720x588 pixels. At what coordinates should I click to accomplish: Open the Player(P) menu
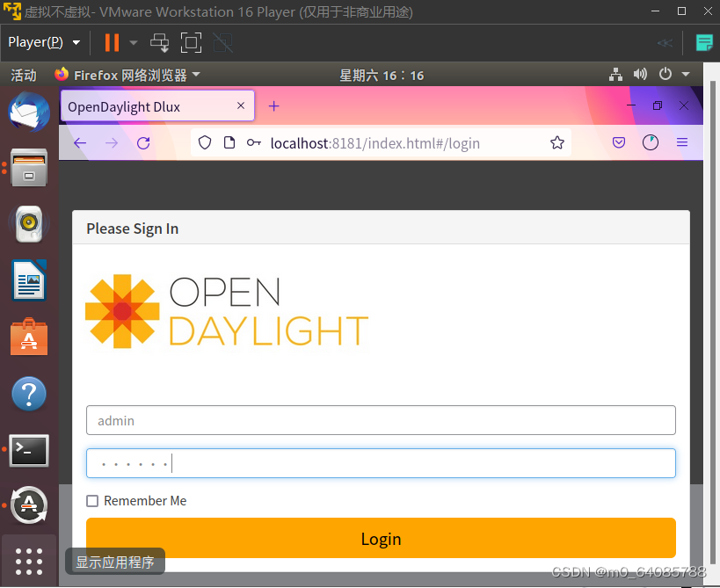(x=44, y=42)
